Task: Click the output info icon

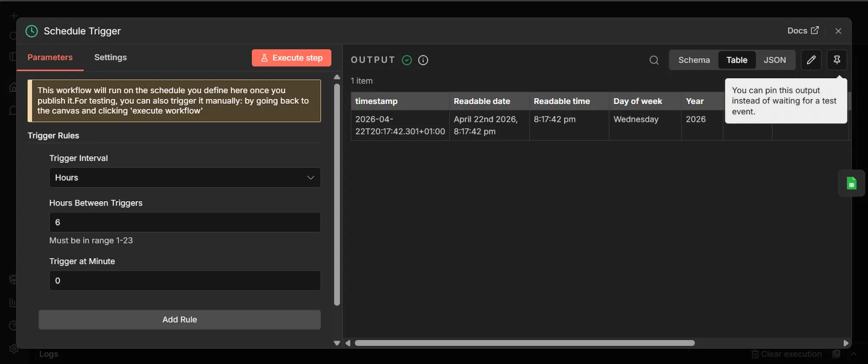Action: click(x=423, y=60)
